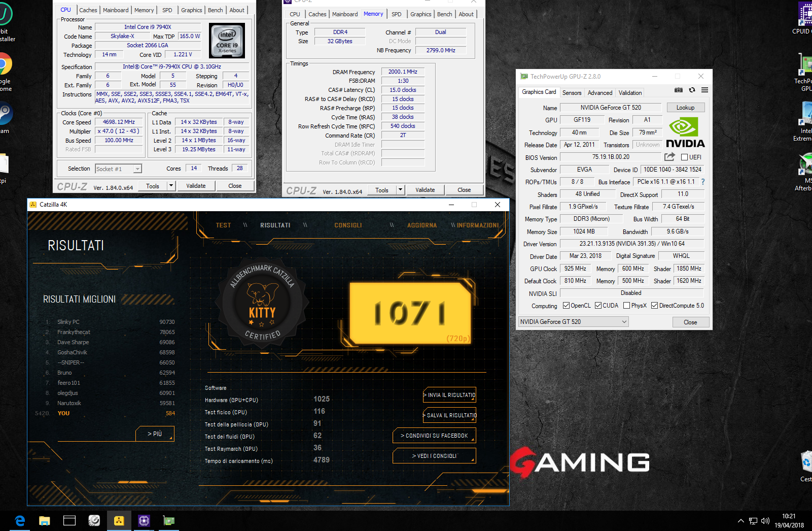Click the VEDI I CONSIGLI button
The image size is (812, 531).
pyautogui.click(x=434, y=456)
